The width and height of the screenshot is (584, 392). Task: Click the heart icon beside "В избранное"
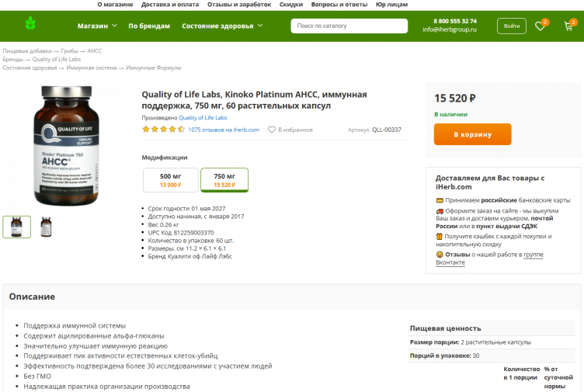pos(272,130)
